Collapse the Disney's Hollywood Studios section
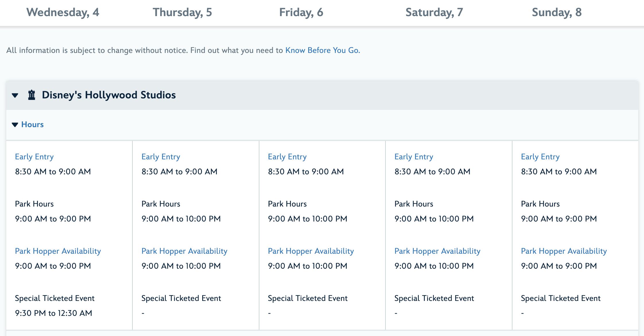Viewport: 644px width, 336px height. click(15, 95)
